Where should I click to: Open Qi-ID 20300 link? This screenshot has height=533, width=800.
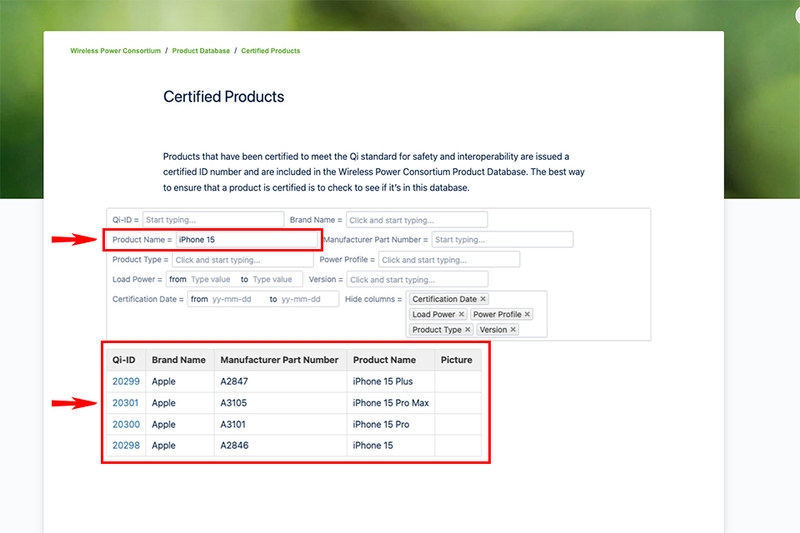pos(126,424)
